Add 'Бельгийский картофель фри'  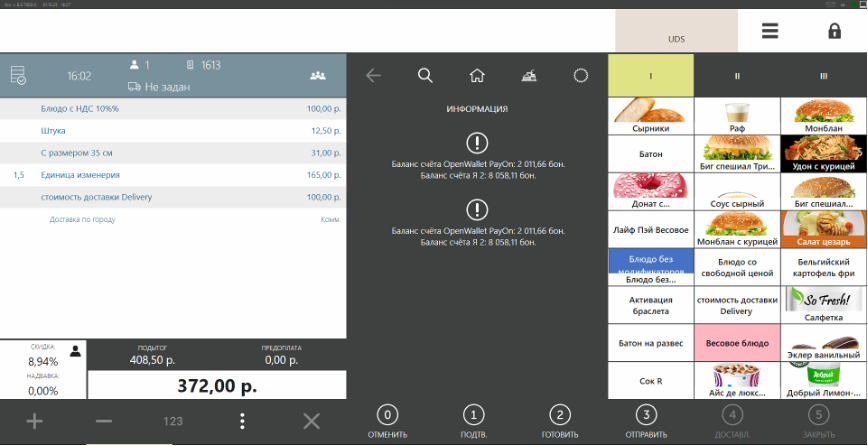(824, 267)
